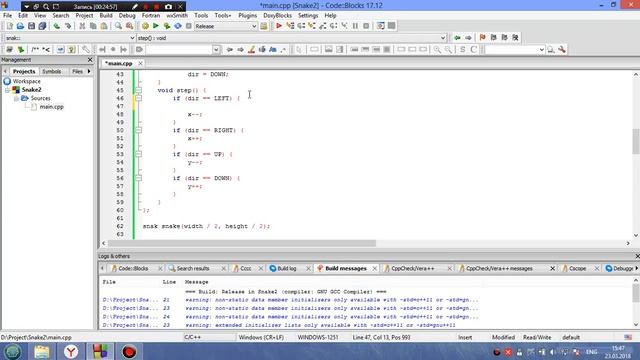
Task: Open the DoxyBlocks menu
Action: pyautogui.click(x=277, y=16)
